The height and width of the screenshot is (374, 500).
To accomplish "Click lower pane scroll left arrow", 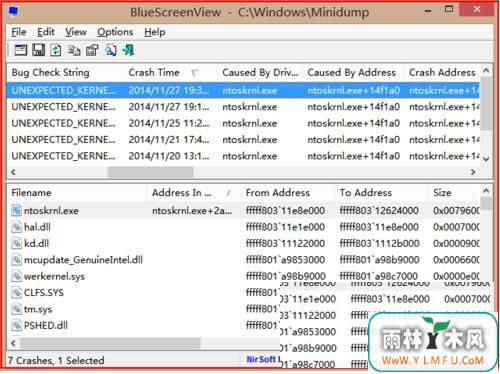I will 13,343.
